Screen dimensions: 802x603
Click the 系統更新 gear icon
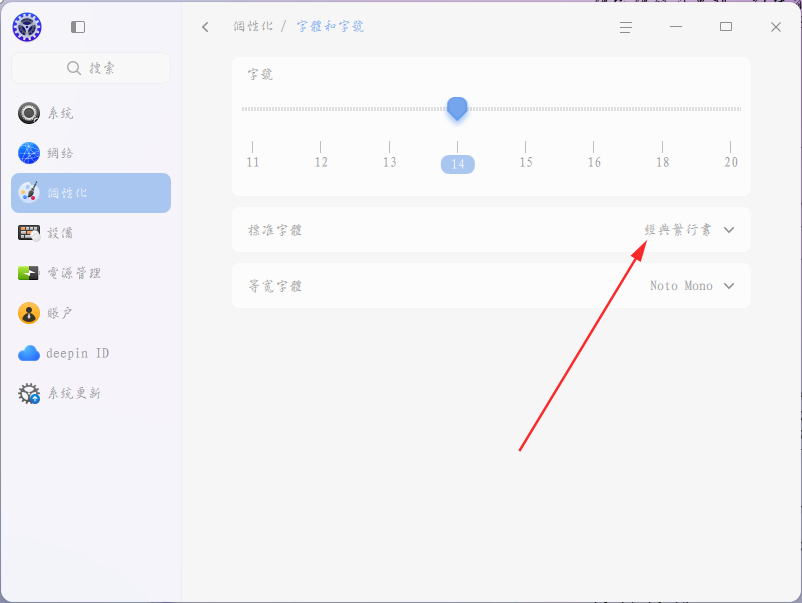pyautogui.click(x=29, y=393)
